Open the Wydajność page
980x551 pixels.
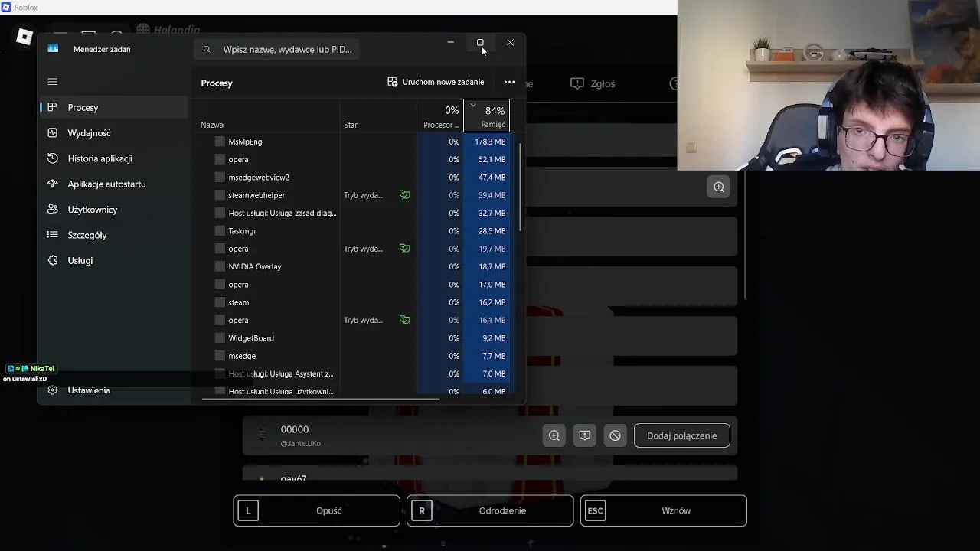click(x=113, y=133)
